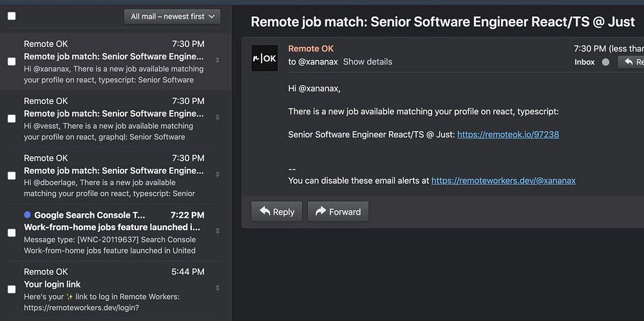Image resolution: width=644 pixels, height=321 pixels.
Task: Follow the remoteworkers.dev/@xananax link
Action: tap(503, 180)
